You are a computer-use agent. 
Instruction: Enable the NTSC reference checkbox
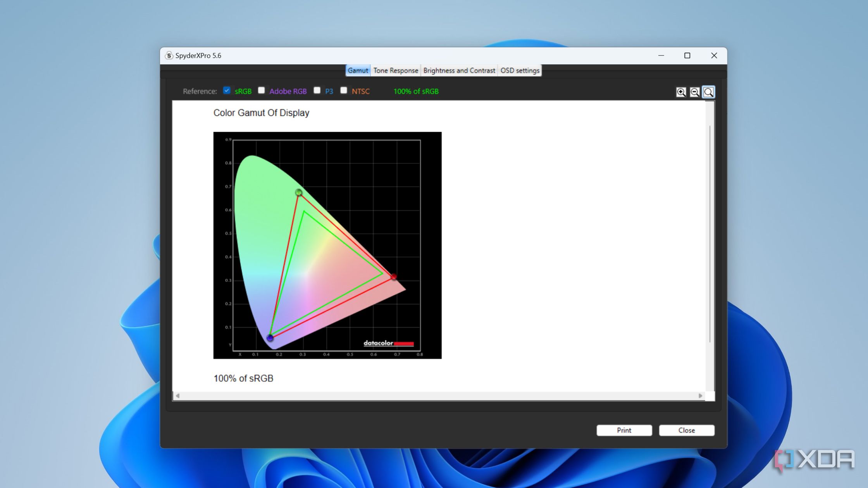tap(344, 90)
